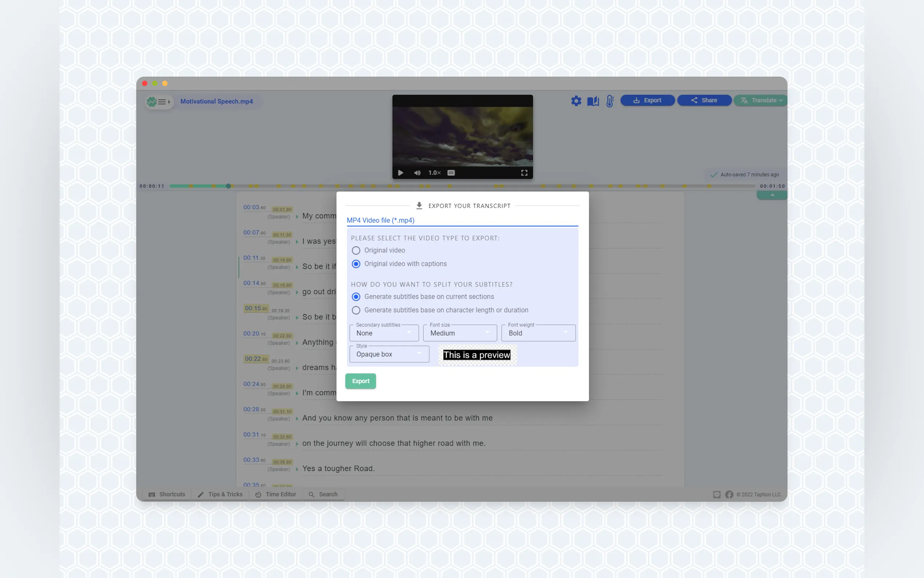Open the sidebar menu hamburger icon
Viewport: 924px width, 578px height.
point(162,102)
